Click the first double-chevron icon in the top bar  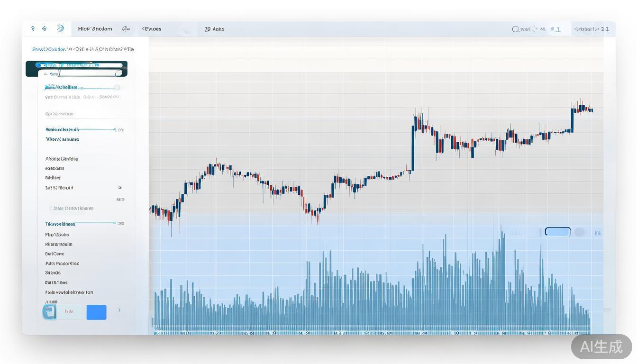33,28
